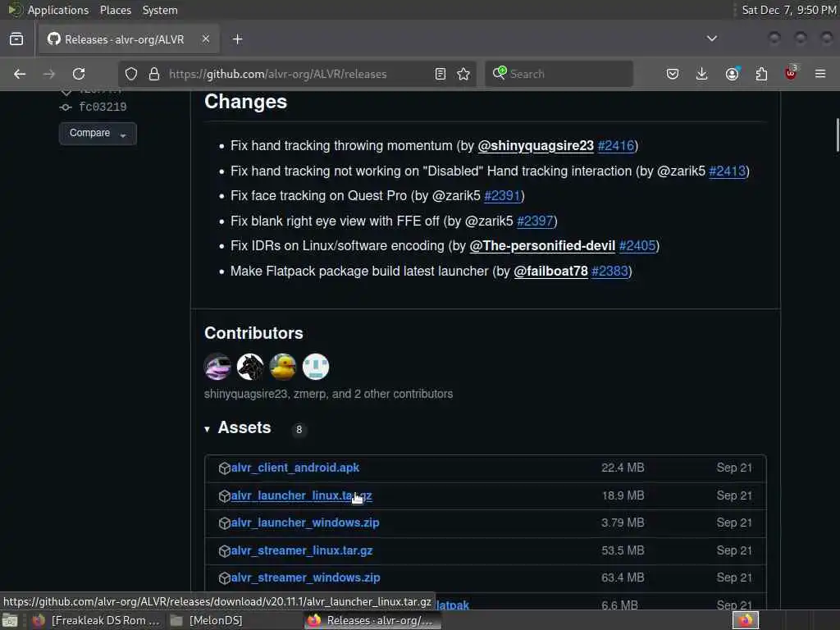Click the 18.9 MB size text
This screenshot has height=630, width=840.
click(623, 495)
